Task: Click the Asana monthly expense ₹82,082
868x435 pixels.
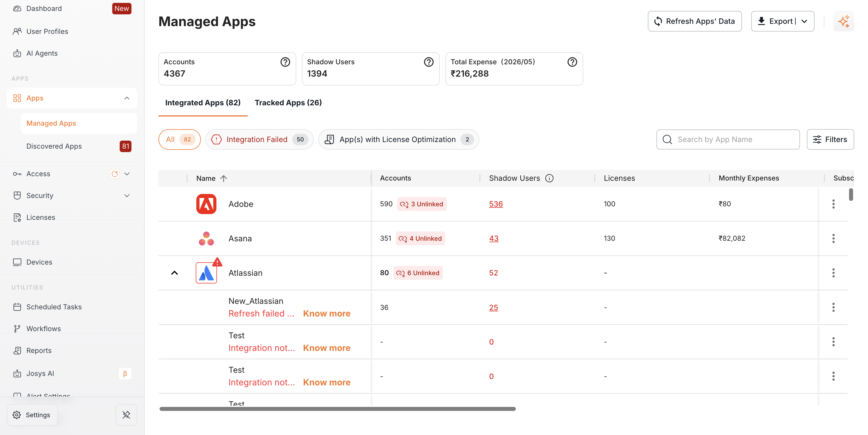Action: (x=732, y=238)
